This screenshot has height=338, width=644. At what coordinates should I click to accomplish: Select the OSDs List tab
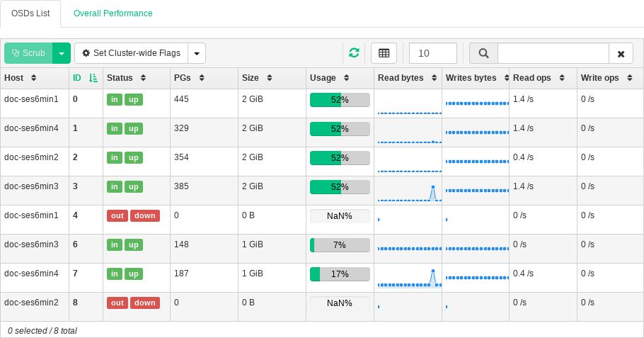pos(30,13)
